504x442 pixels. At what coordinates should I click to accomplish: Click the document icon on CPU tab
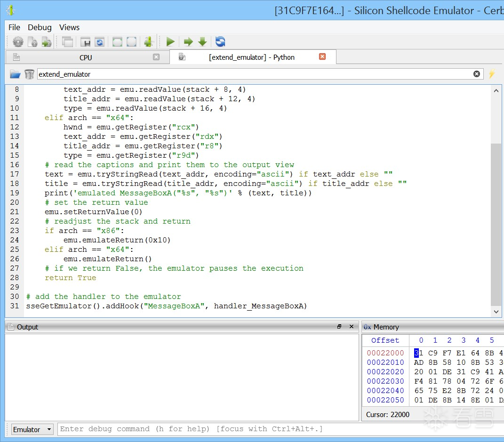click(16, 57)
